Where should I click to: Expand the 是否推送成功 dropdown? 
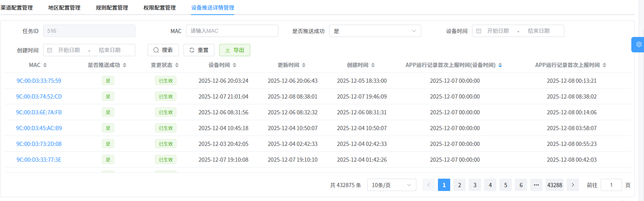(375, 31)
